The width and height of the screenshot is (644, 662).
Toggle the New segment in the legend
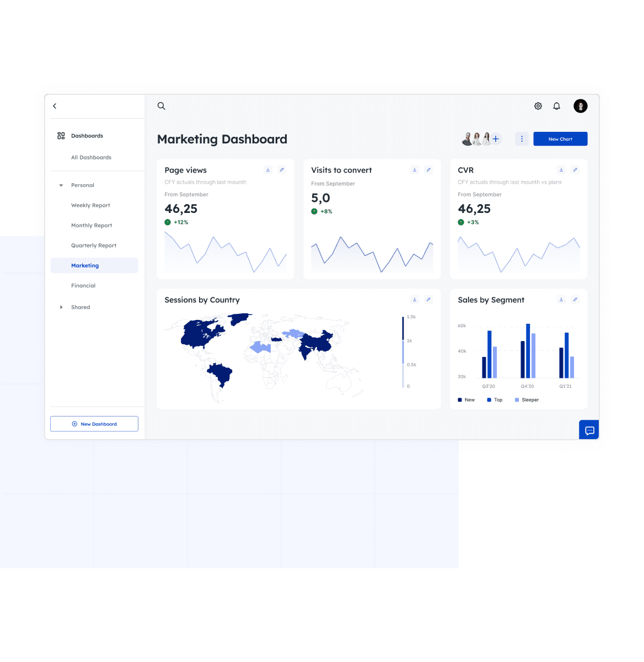click(x=466, y=399)
